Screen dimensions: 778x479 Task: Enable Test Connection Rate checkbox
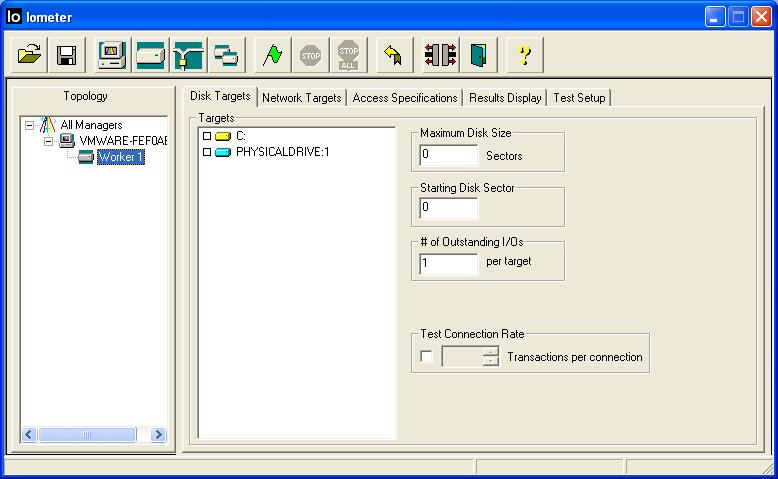pos(426,356)
